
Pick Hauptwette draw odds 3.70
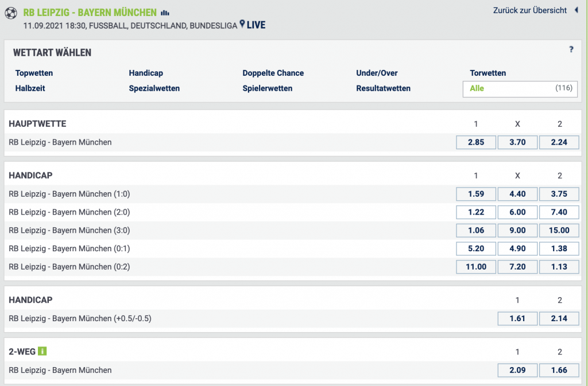(x=517, y=142)
